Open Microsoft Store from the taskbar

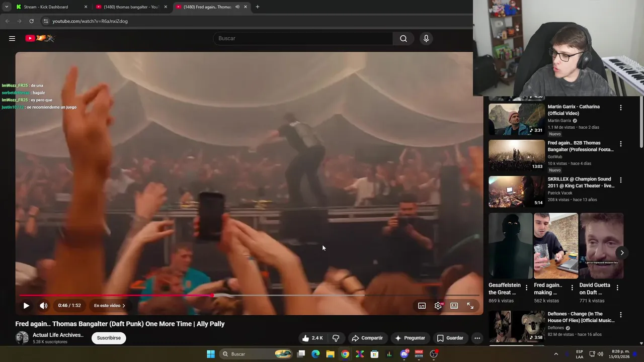(x=374, y=354)
